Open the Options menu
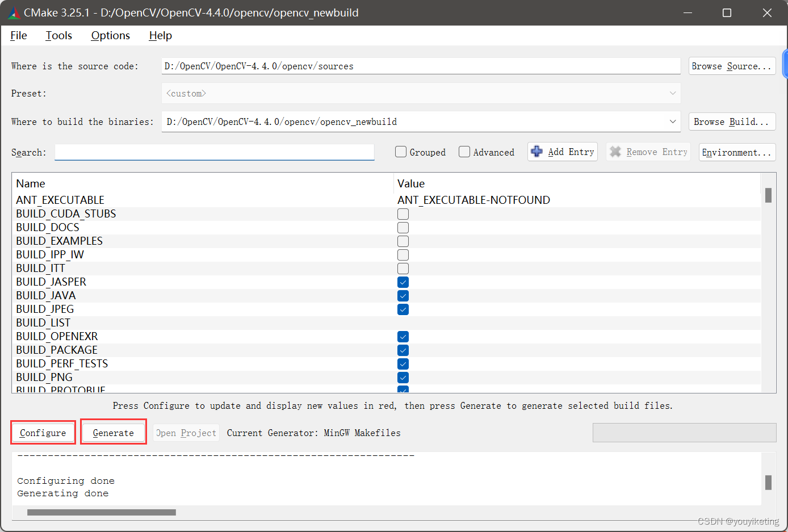788x532 pixels. tap(110, 35)
